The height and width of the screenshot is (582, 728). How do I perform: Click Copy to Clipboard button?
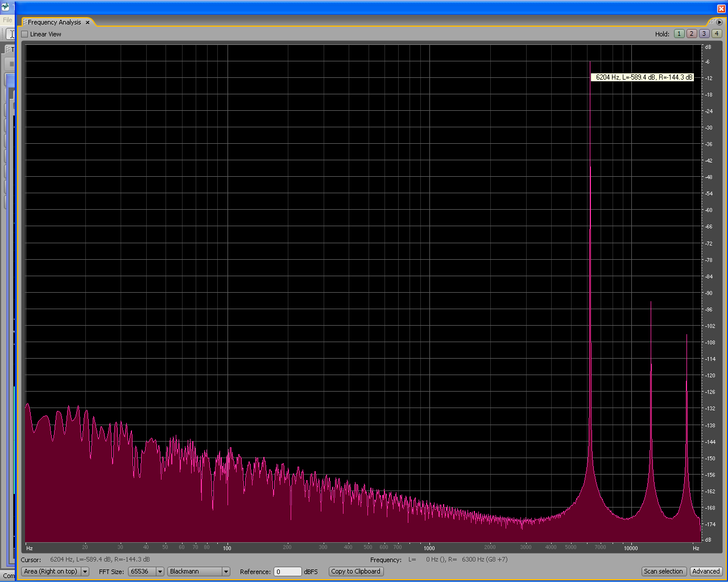point(355,571)
